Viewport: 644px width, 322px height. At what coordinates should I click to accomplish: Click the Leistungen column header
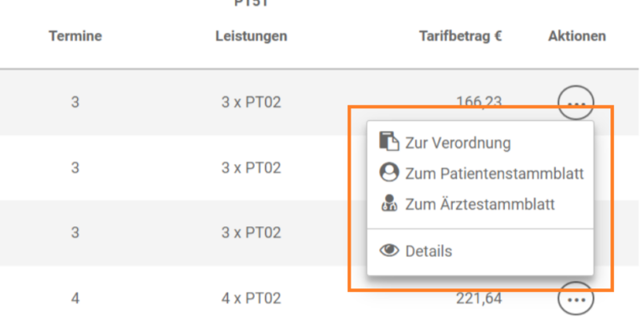point(252,36)
